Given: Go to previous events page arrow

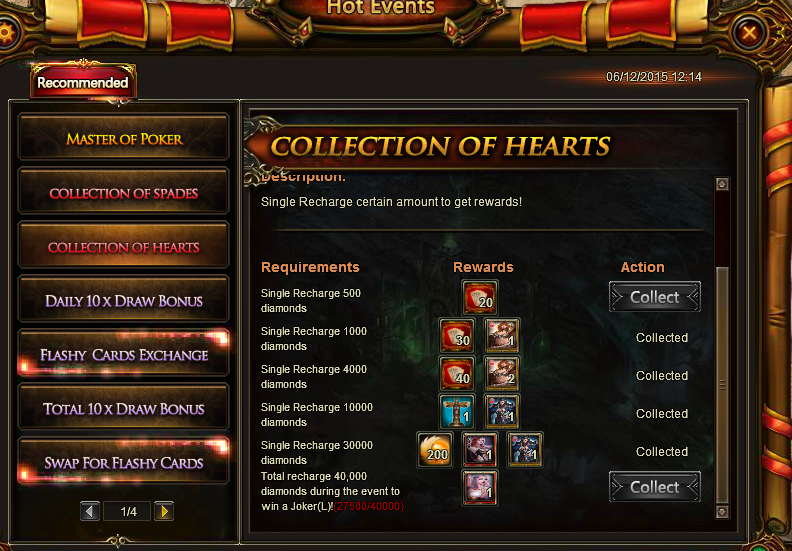Looking at the screenshot, I should click(x=89, y=511).
